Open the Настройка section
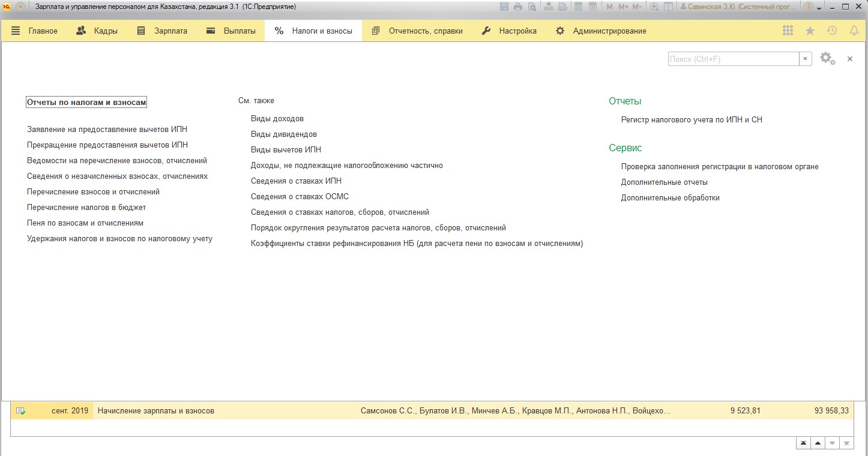The image size is (868, 456). (509, 31)
